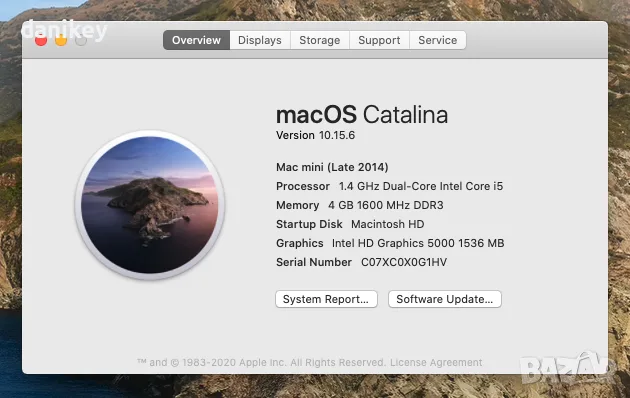The height and width of the screenshot is (398, 630).
Task: Click startup disk value Macintosh HD
Action: [387, 224]
